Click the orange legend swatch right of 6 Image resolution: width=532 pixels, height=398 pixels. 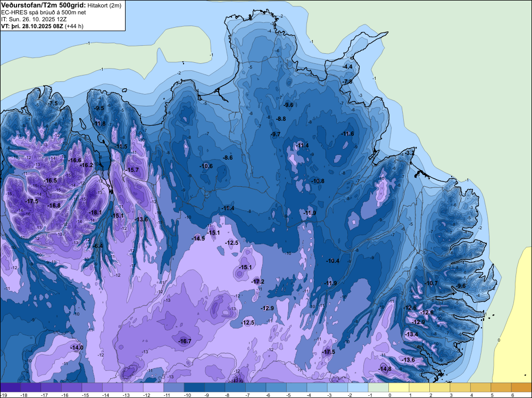point(521,387)
